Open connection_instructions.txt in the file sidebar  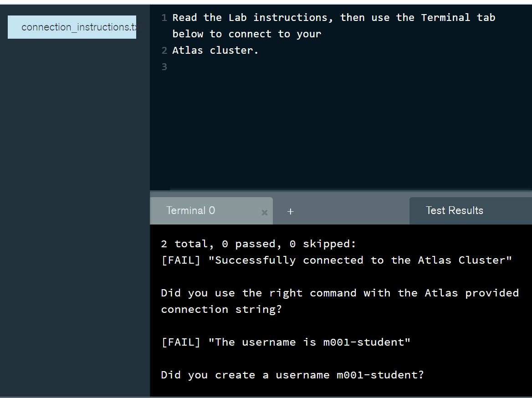[x=72, y=27]
